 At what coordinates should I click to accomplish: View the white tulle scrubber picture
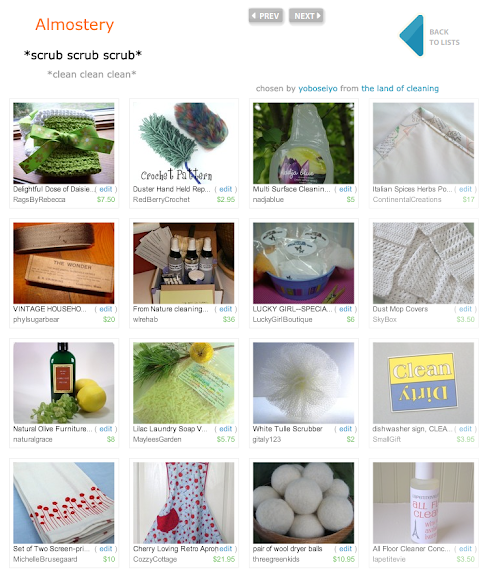point(304,383)
